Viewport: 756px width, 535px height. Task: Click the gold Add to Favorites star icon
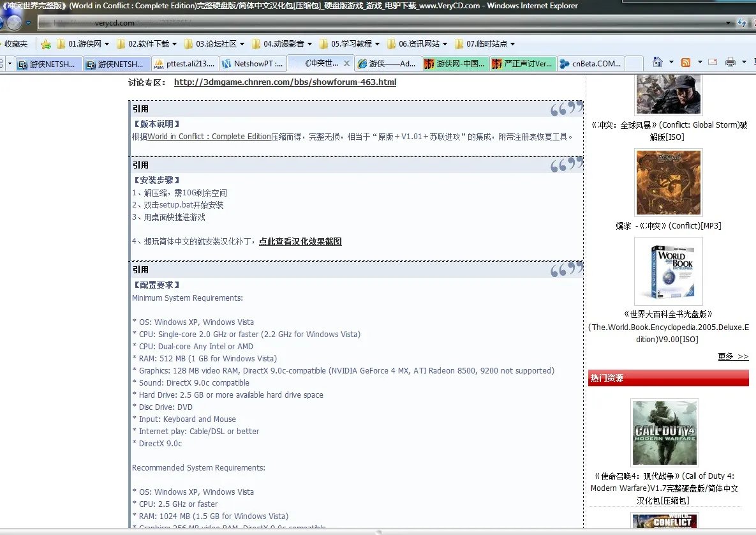[x=45, y=43]
